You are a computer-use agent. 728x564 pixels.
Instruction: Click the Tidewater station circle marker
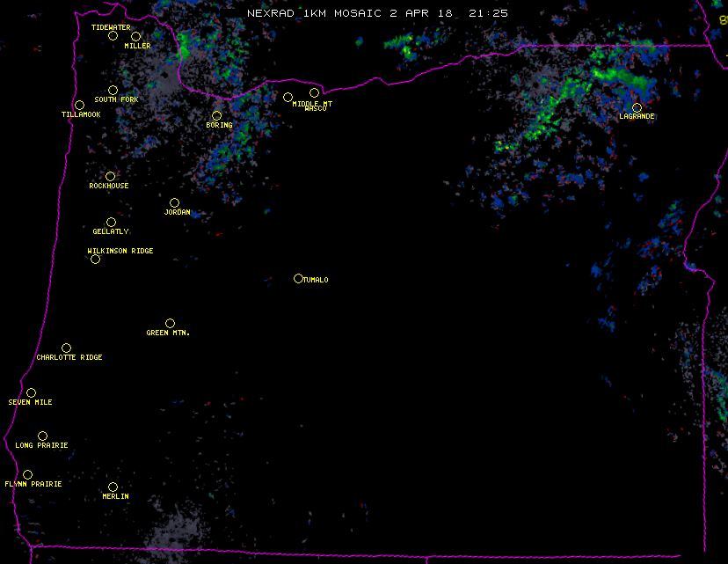click(x=113, y=35)
